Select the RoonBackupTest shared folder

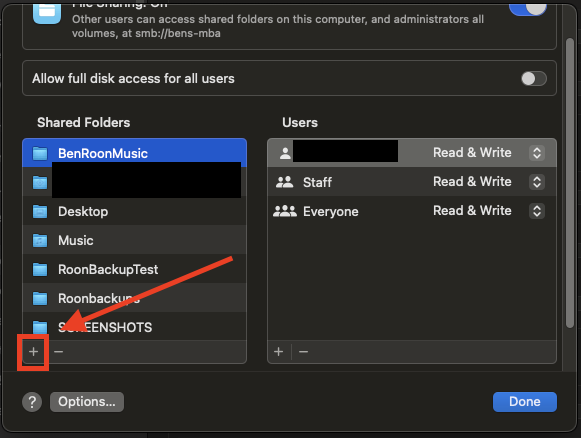pos(135,269)
